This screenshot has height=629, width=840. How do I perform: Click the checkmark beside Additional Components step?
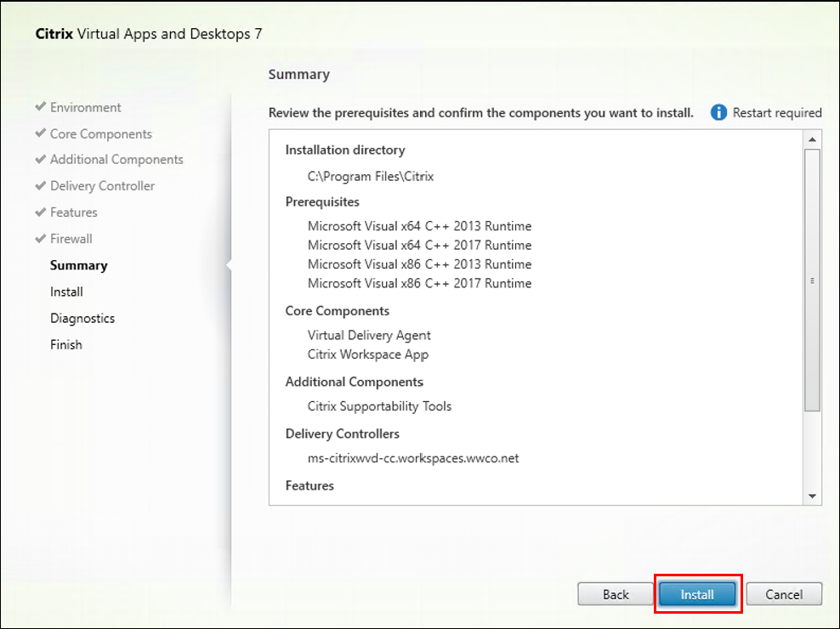click(40, 159)
